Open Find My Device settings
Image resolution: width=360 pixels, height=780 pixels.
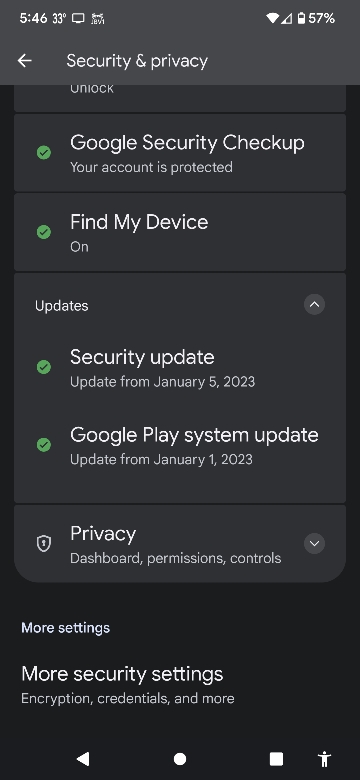point(180,232)
